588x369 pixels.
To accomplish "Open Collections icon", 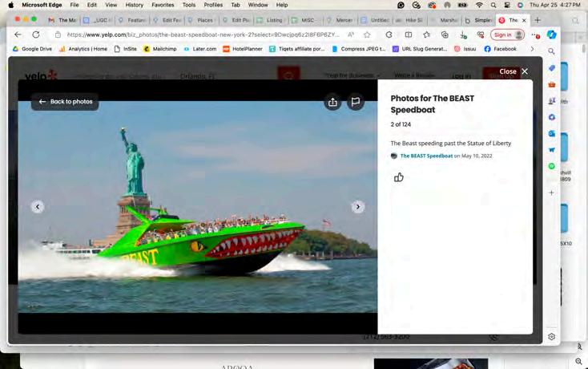I will tap(445, 34).
